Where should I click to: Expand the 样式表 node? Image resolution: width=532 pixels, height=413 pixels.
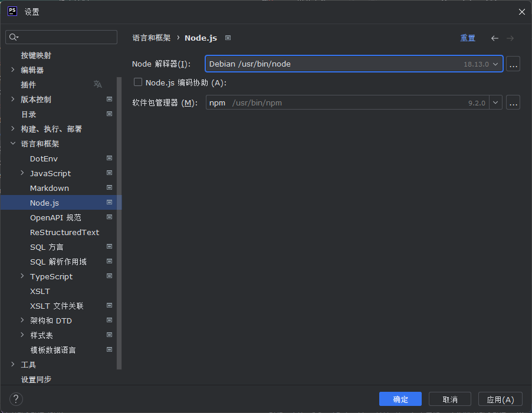(x=22, y=335)
